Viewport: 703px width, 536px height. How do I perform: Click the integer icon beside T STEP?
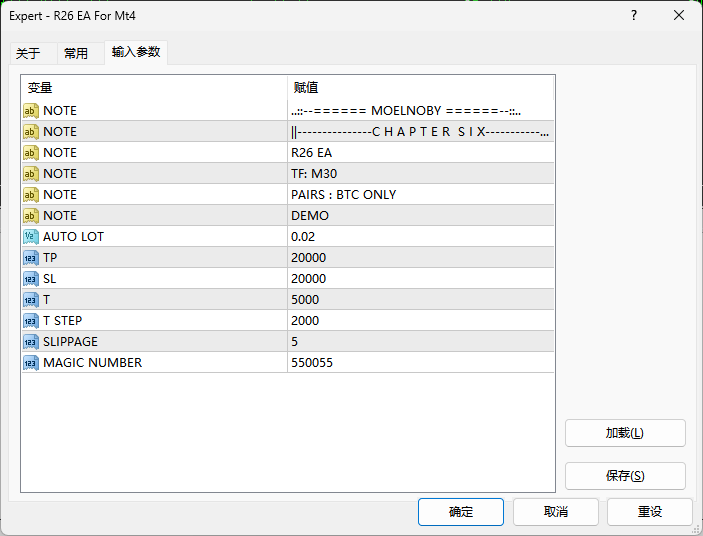31,321
